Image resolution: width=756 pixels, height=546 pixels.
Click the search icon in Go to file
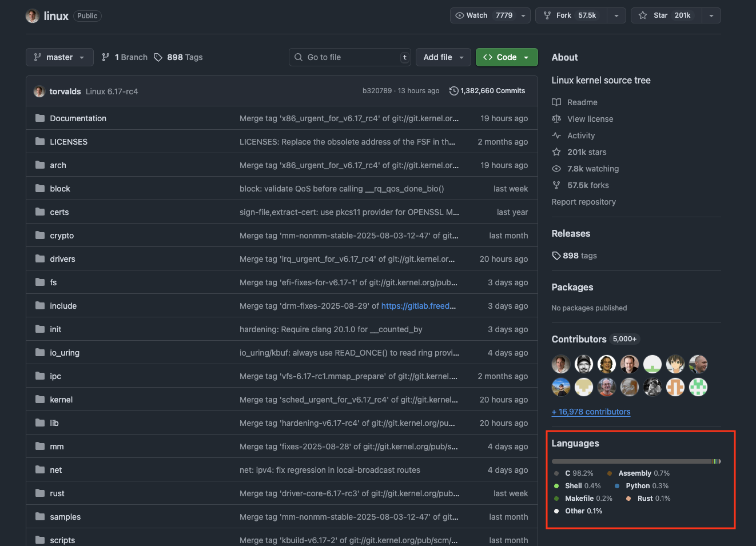pyautogui.click(x=299, y=57)
